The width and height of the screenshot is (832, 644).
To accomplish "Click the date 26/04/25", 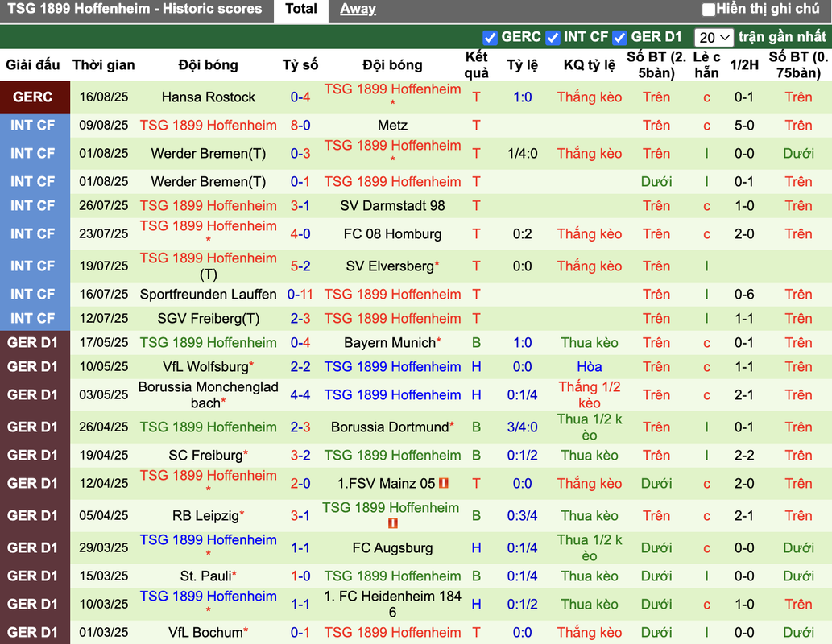I will click(x=103, y=427).
